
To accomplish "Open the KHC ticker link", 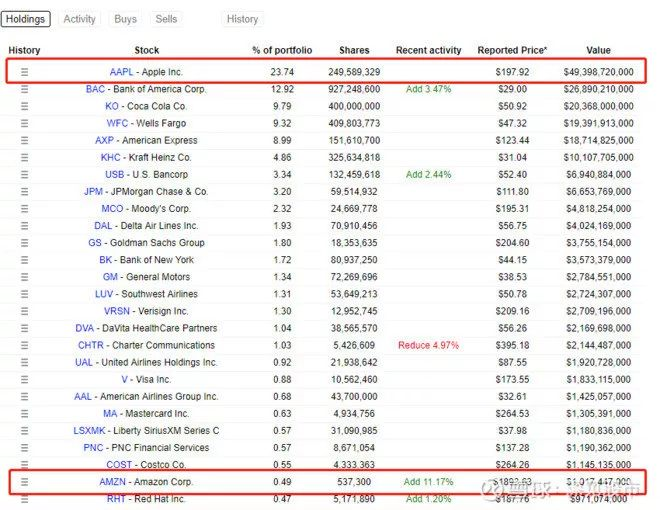I will tap(110, 157).
